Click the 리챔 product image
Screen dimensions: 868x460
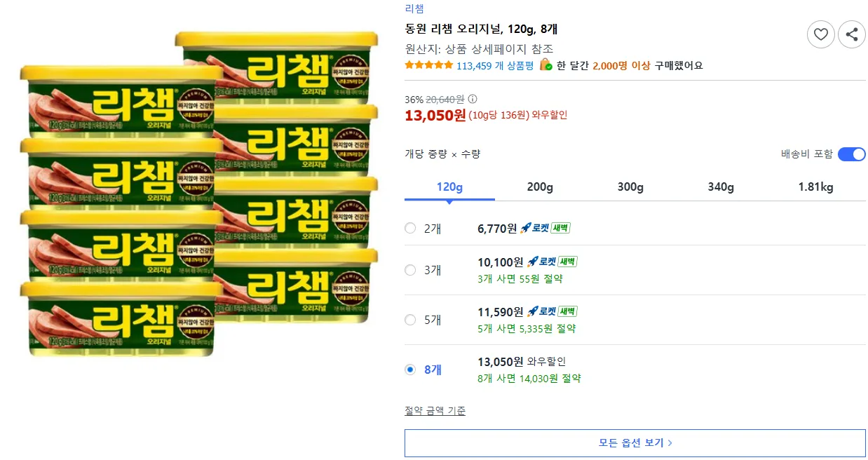click(198, 195)
